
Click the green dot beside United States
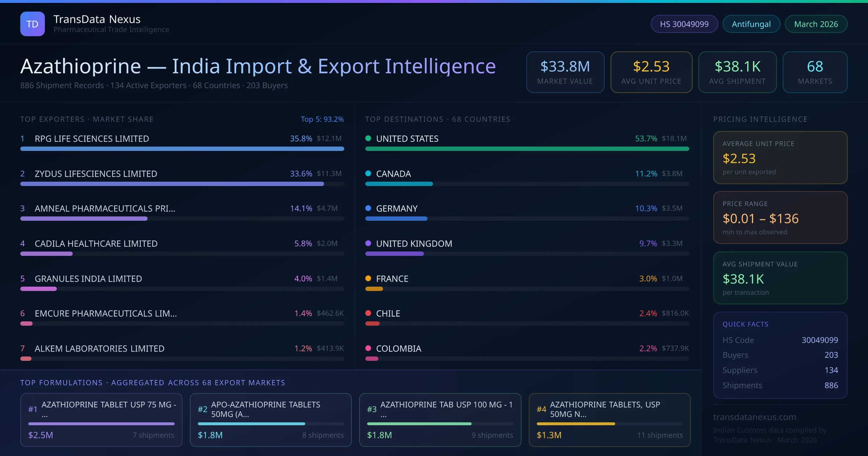pyautogui.click(x=368, y=138)
